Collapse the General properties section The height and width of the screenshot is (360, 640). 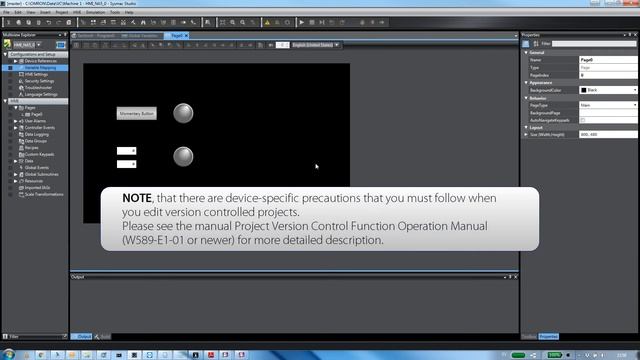(526, 52)
